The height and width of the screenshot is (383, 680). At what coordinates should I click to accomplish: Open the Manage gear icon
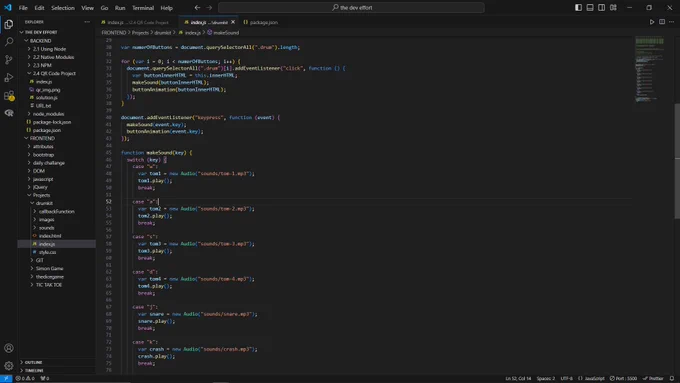(x=9, y=366)
